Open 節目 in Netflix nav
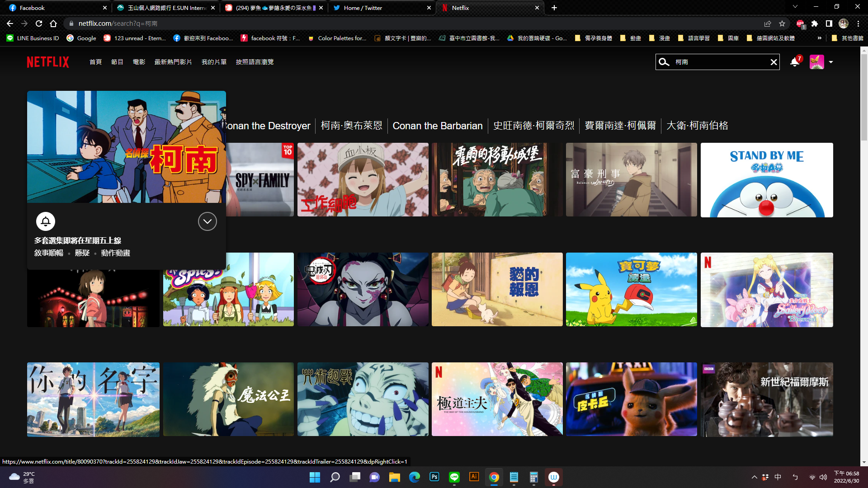Viewport: 868px width, 488px height. [x=117, y=62]
